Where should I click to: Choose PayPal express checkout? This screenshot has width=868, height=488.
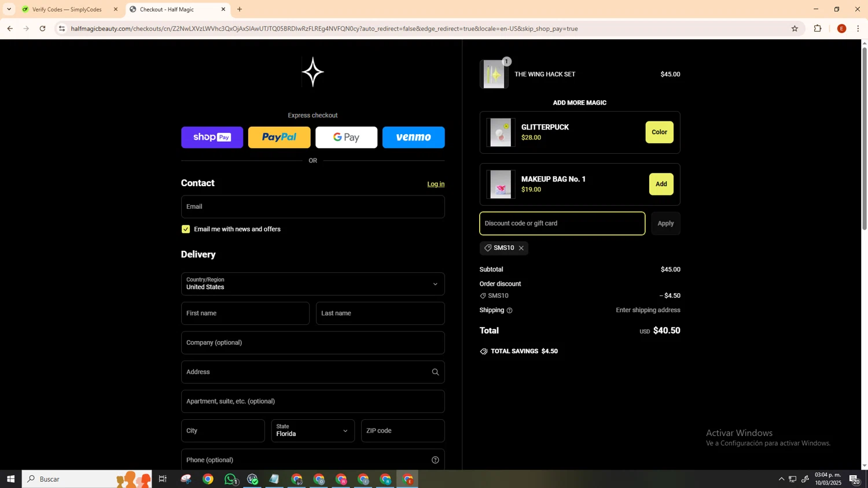click(x=279, y=138)
